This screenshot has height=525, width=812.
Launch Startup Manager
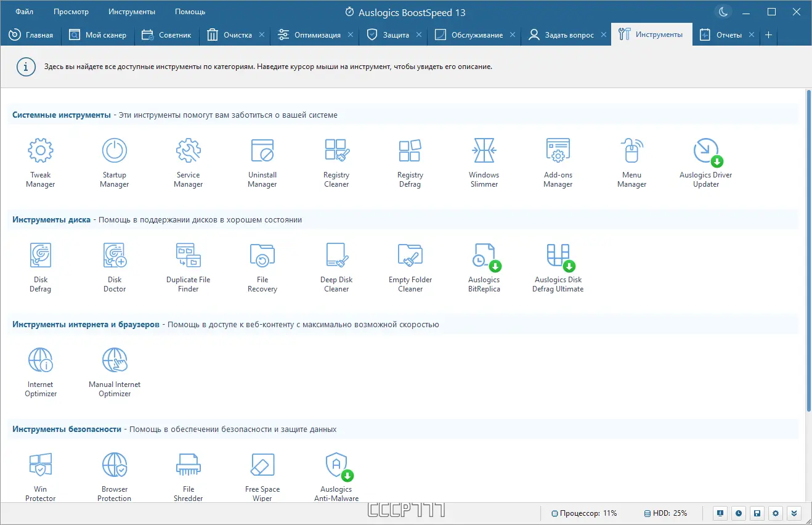click(x=115, y=163)
